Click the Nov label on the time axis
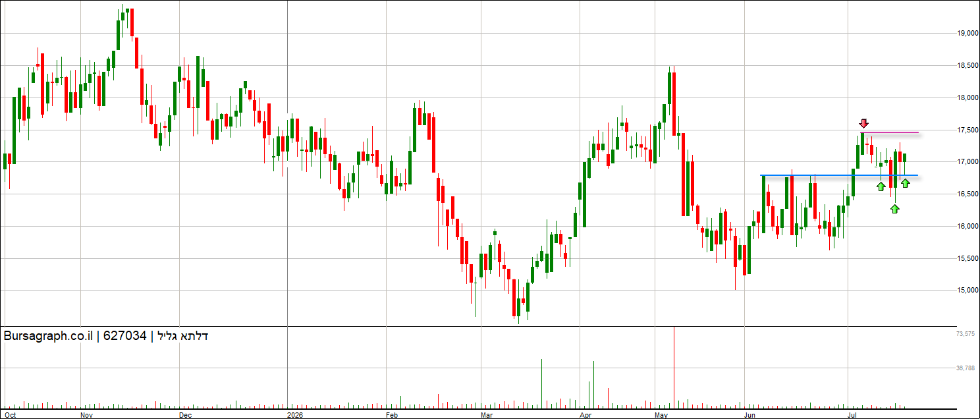 pos(87,415)
